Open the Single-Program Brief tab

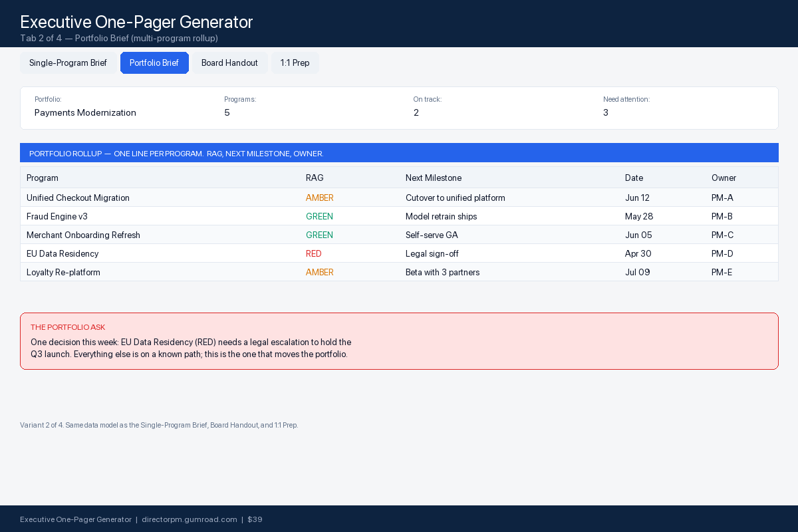pyautogui.click(x=68, y=63)
